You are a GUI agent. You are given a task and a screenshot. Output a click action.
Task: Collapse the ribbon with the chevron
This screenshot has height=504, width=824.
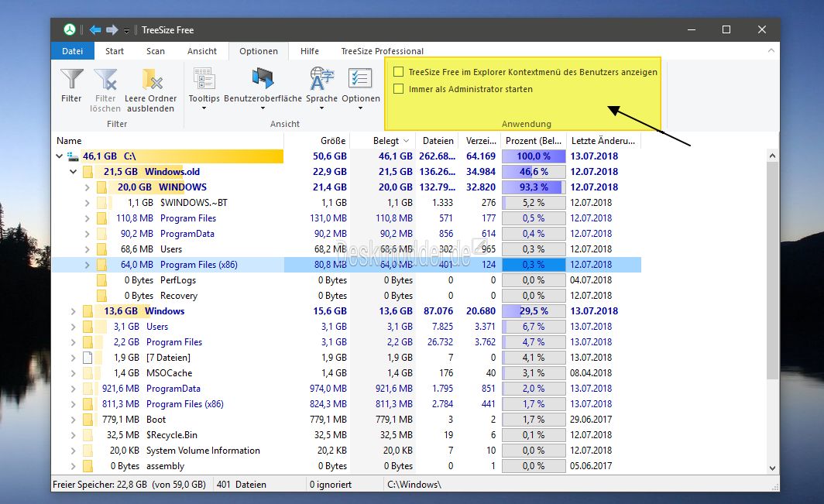tap(771, 50)
